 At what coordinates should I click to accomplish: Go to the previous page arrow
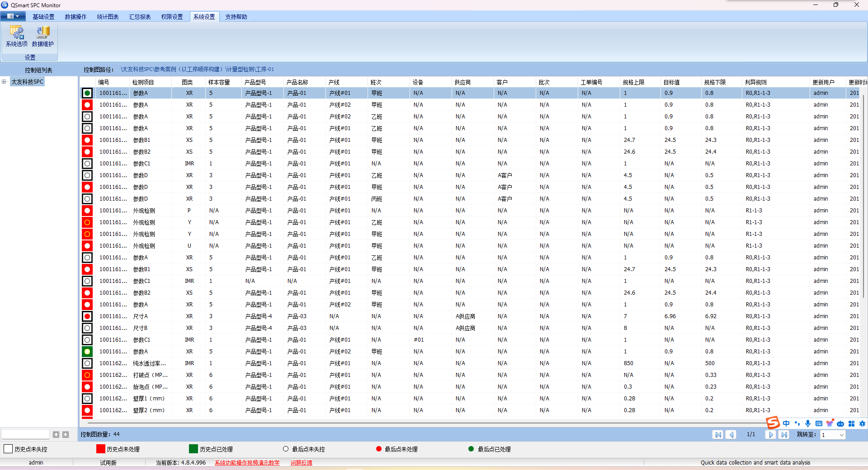point(731,435)
